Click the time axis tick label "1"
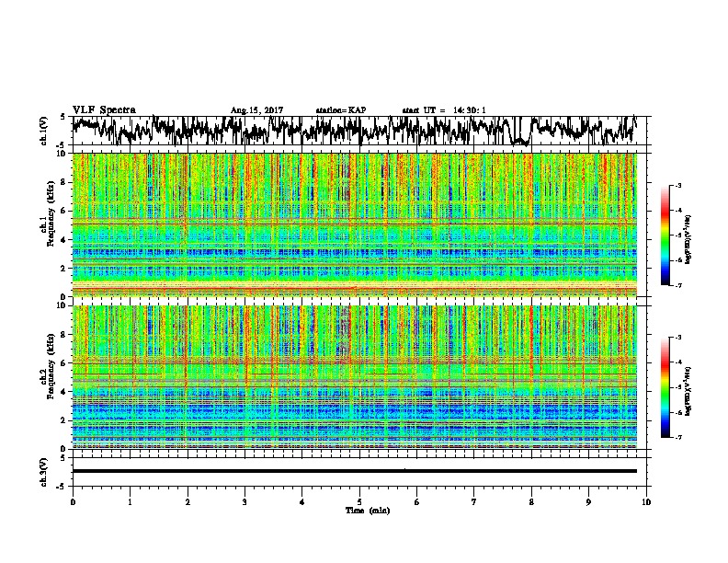 point(130,502)
